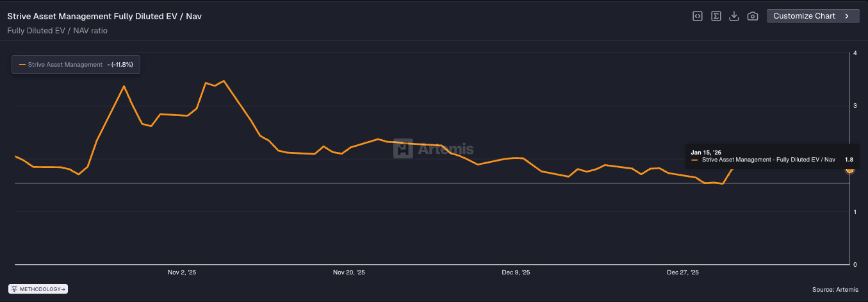Click the 'Nov 2, '25' axis label

[x=182, y=273]
